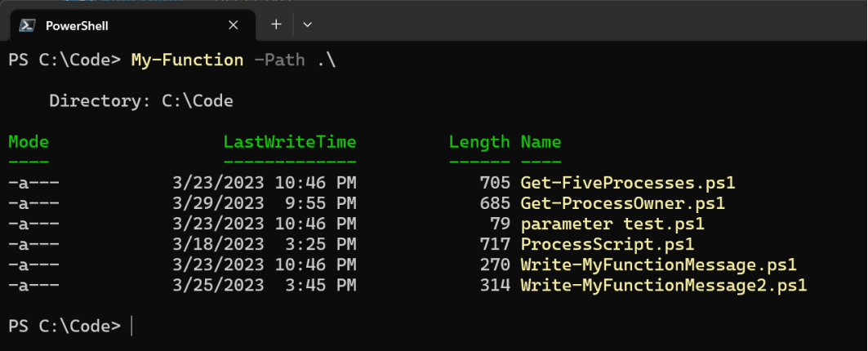Open a new tab with plus button
Image resolution: width=868 pixels, height=351 pixels.
[x=276, y=24]
